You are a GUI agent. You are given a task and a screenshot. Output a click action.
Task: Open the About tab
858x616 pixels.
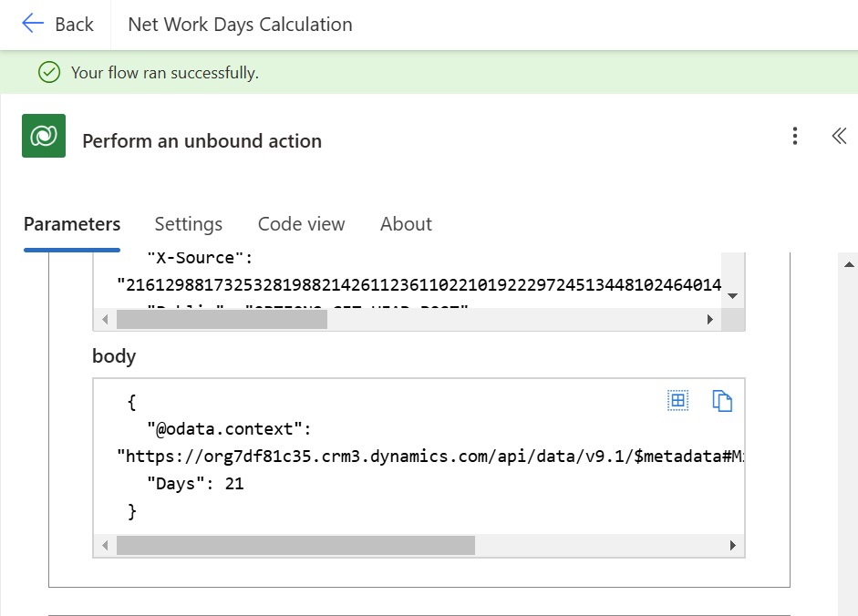click(406, 224)
